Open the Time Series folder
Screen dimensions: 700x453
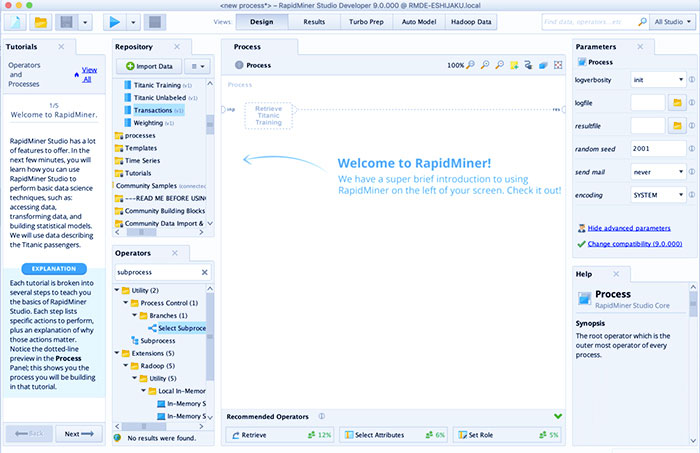pos(138,160)
